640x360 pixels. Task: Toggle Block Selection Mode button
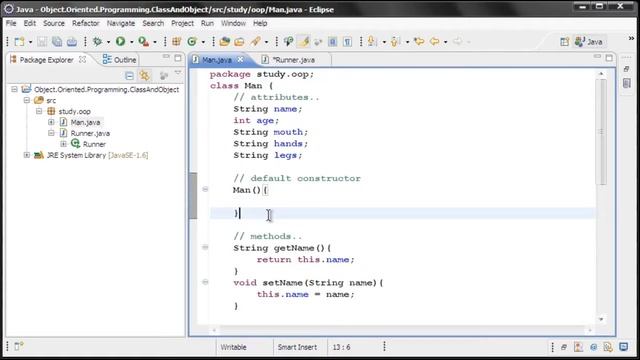tap(333, 42)
